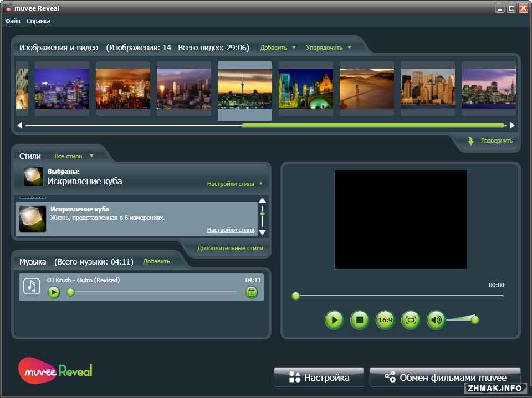Play the DJ Krush music track

54,292
